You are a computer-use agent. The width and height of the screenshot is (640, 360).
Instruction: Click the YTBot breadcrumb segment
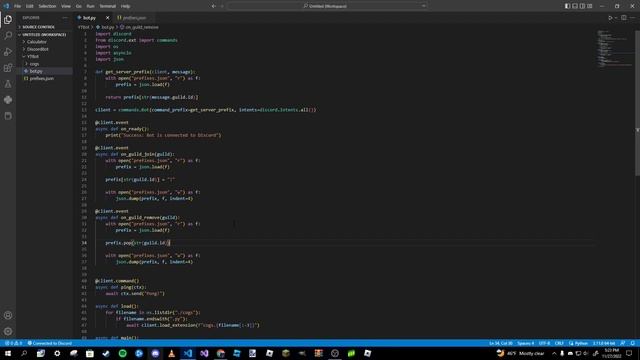tap(83, 27)
